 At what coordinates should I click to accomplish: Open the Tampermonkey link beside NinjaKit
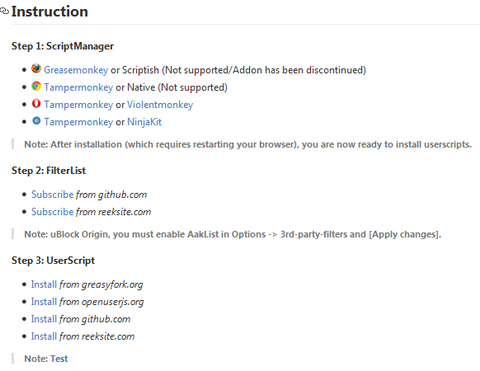78,122
